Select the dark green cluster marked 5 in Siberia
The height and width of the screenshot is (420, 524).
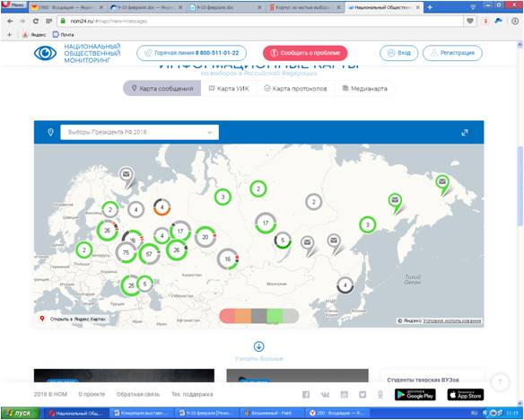pos(283,241)
